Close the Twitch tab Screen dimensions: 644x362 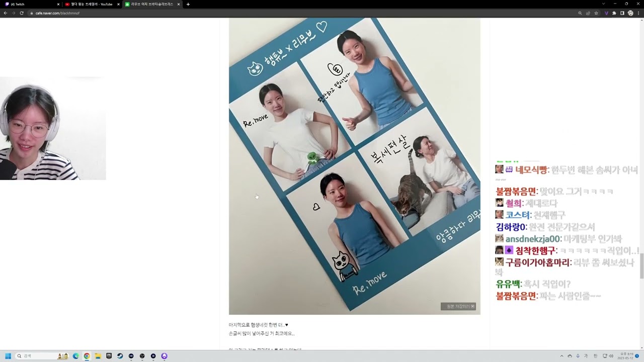(x=58, y=4)
